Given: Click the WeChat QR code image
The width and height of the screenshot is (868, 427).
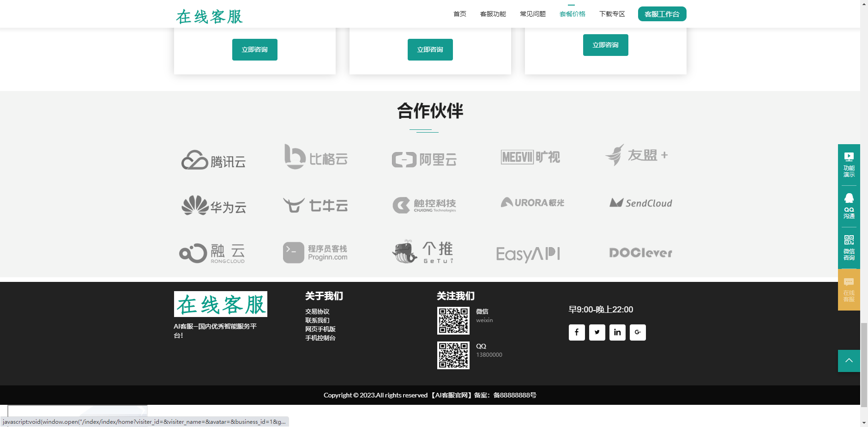Looking at the screenshot, I should 453,320.
